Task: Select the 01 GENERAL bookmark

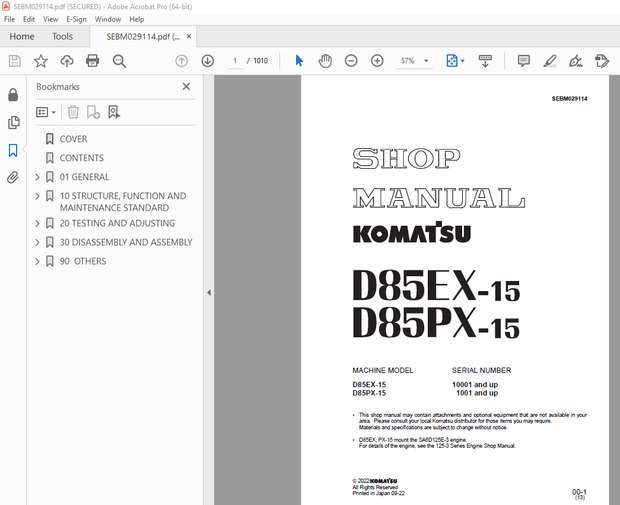Action: (84, 177)
